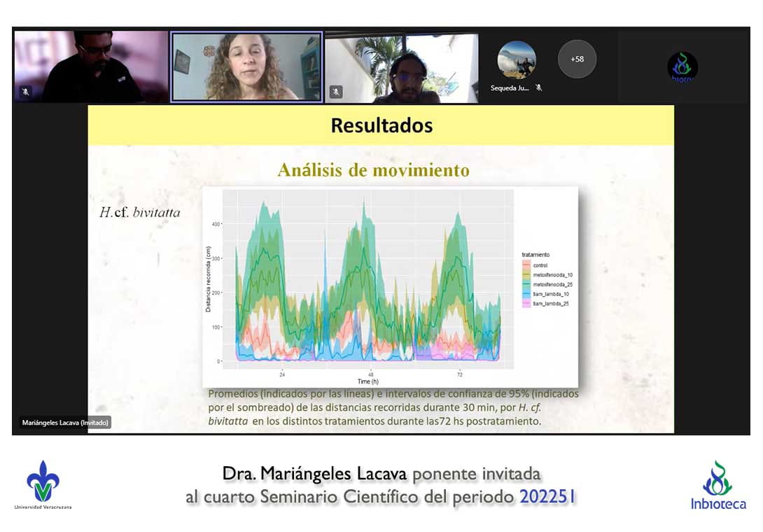Click the tiam_lambda_10 legend swatch
763x532 pixels.
point(526,295)
